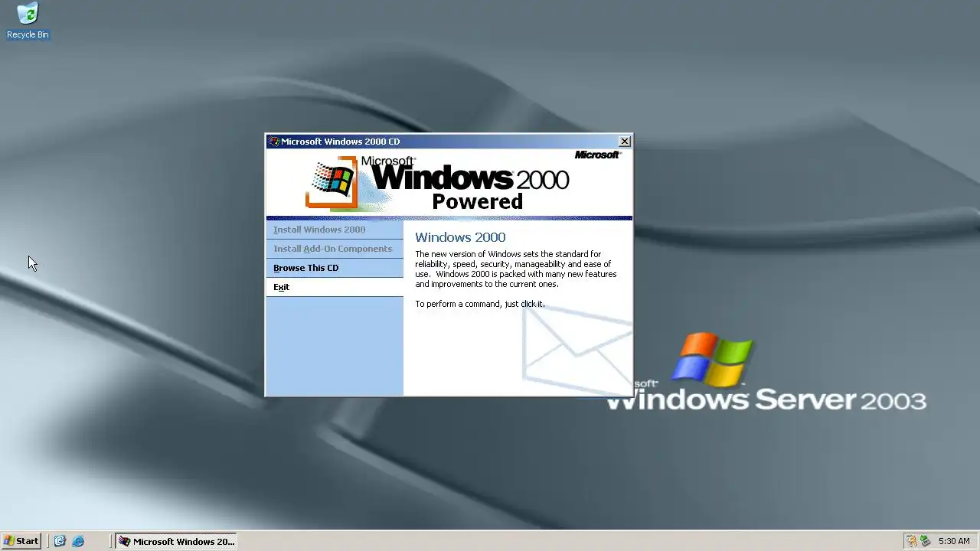Click the Safely Remove Hardware tray icon
980x551 pixels.
tap(925, 541)
